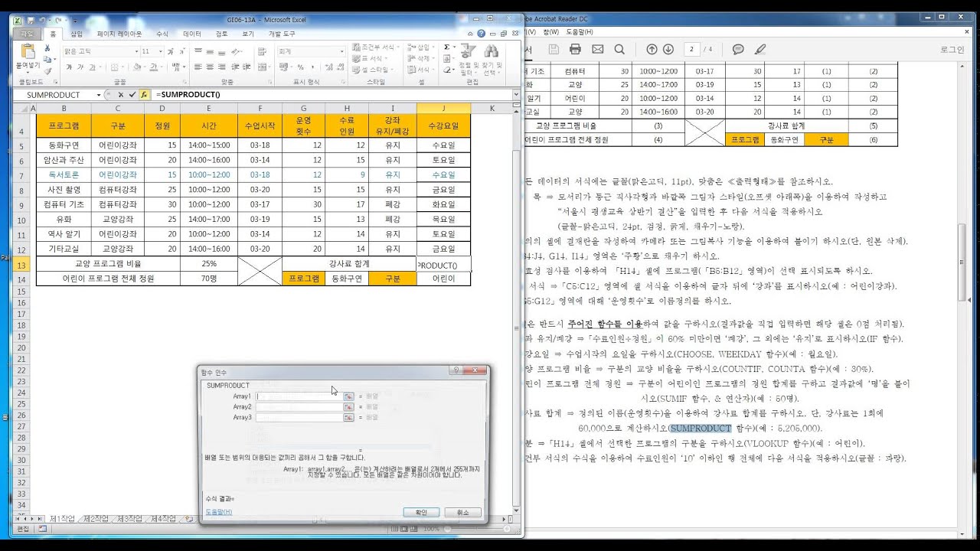This screenshot has height=551, width=980.
Task: Open Help (도움말) menu in Acrobat
Action: pos(579,31)
